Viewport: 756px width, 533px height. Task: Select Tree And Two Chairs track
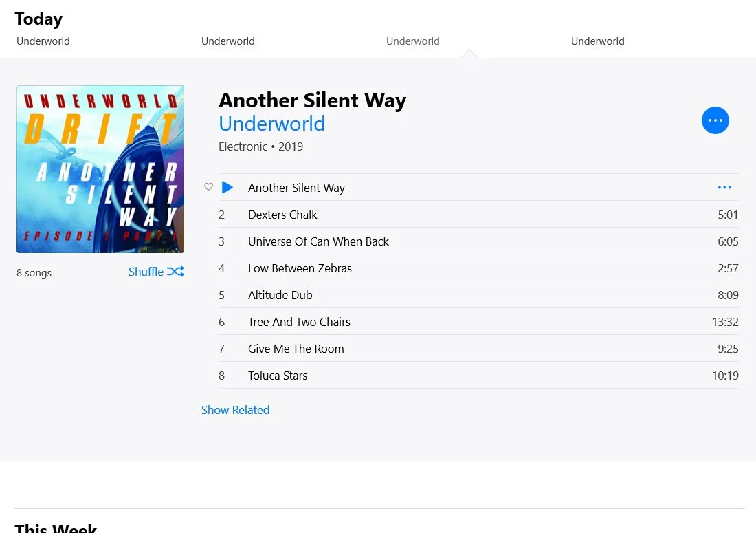coord(478,322)
